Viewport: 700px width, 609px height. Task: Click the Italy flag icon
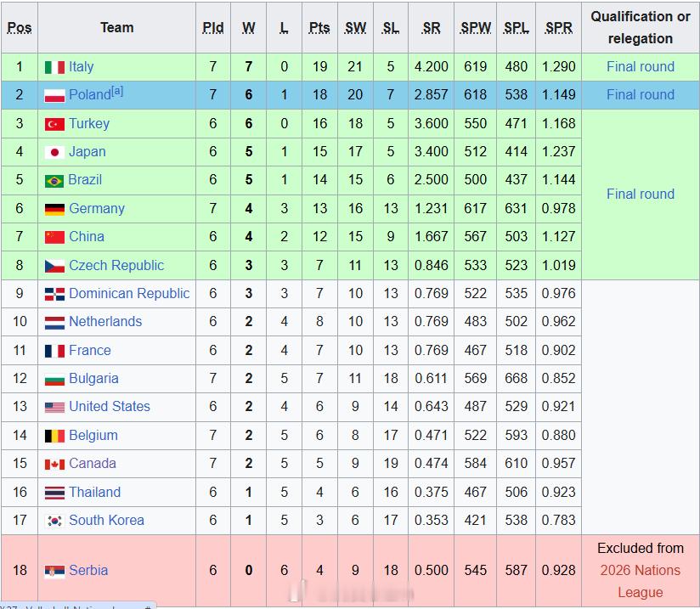54,67
